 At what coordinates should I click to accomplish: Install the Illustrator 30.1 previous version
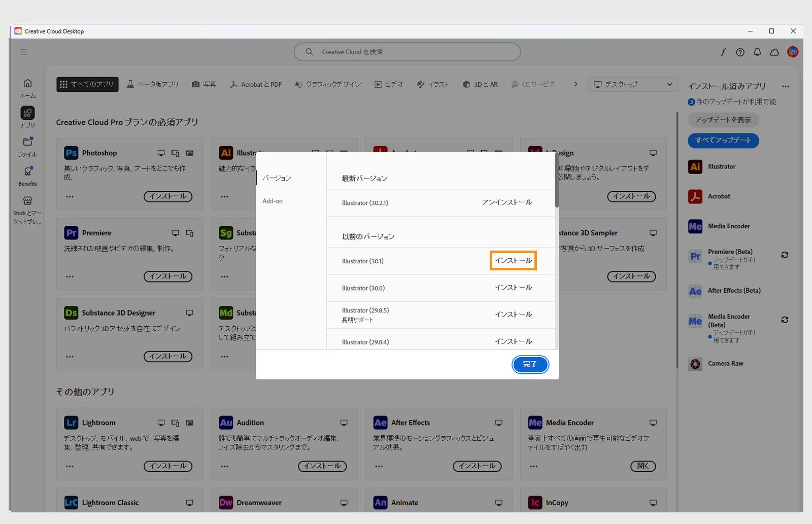pyautogui.click(x=513, y=260)
